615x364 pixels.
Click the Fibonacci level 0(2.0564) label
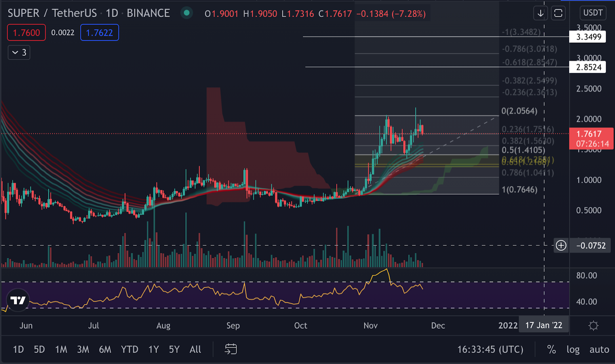click(x=519, y=111)
